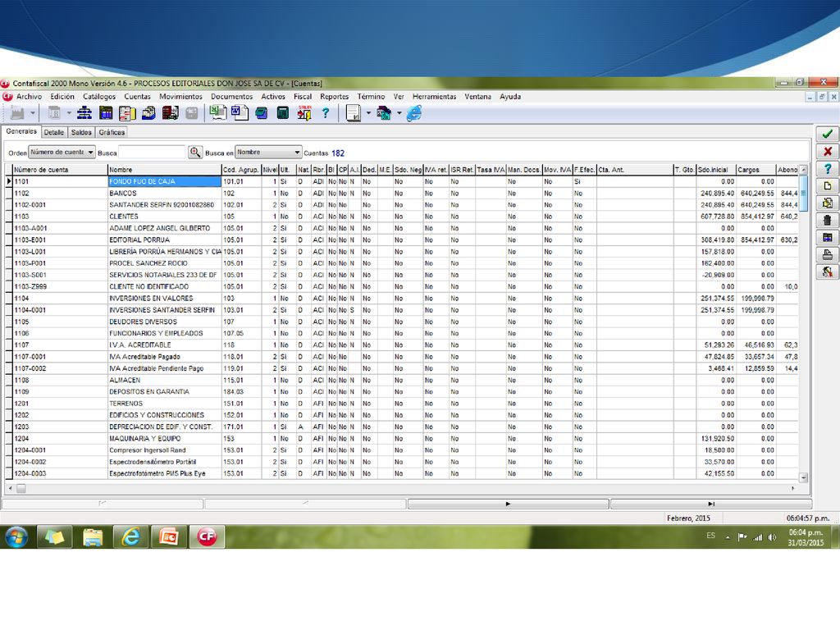The width and height of the screenshot is (840, 630).
Task: Open the Archivo menu
Action: [29, 97]
